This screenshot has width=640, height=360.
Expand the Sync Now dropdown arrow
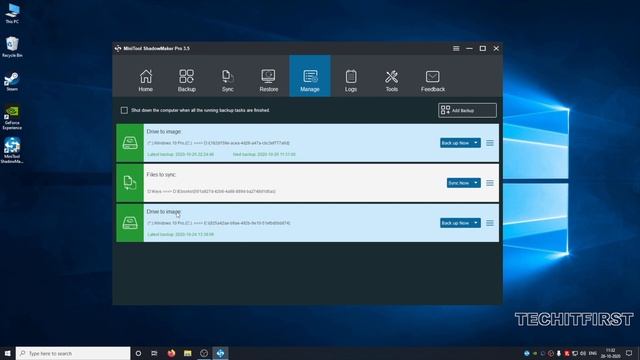point(476,183)
